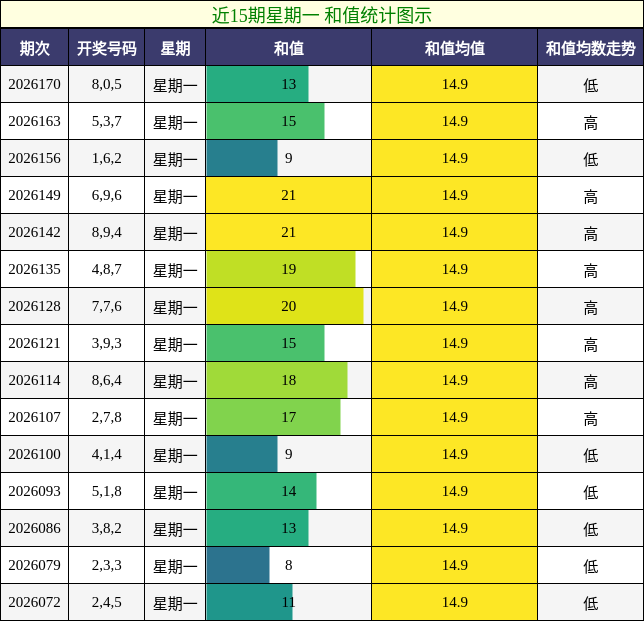Click the 和值均数走势 column header
Screen dimensions: 644x621
[591, 48]
